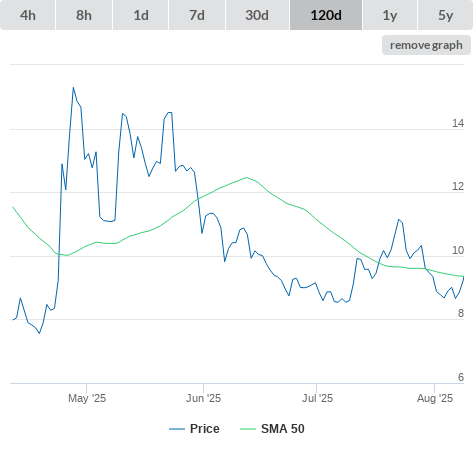
Task: Click the remove graph button
Action: 426,45
